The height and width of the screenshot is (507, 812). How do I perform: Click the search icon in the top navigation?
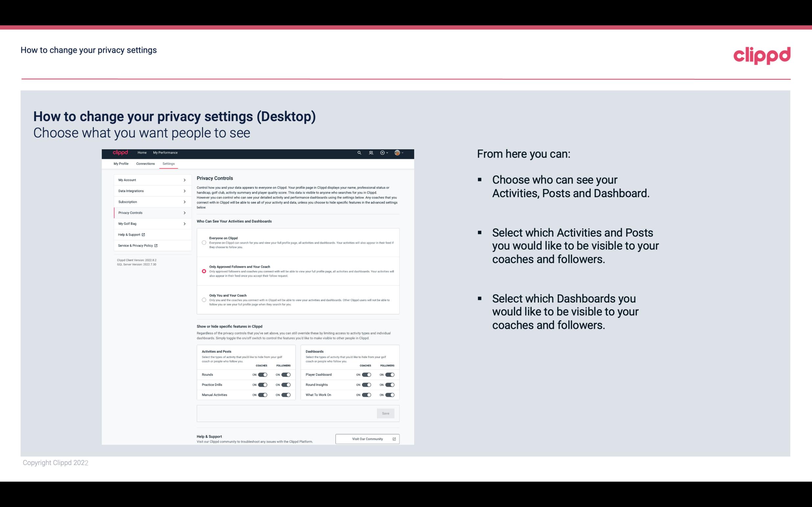(359, 153)
